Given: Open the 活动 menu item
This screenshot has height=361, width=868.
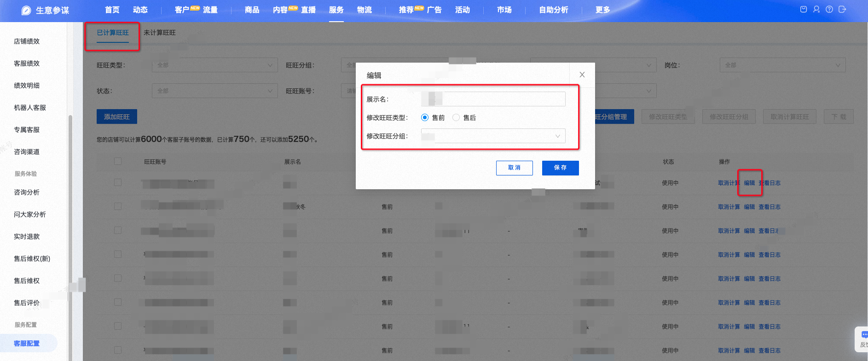Looking at the screenshot, I should click(463, 10).
